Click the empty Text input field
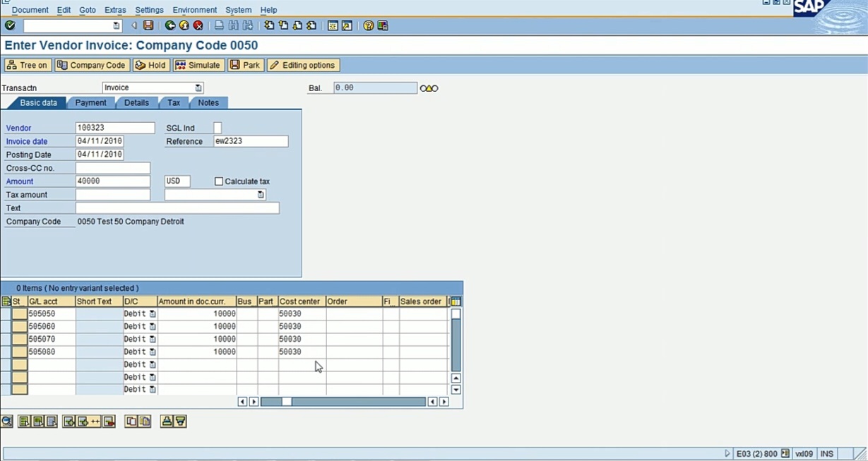The image size is (868, 461). [177, 208]
